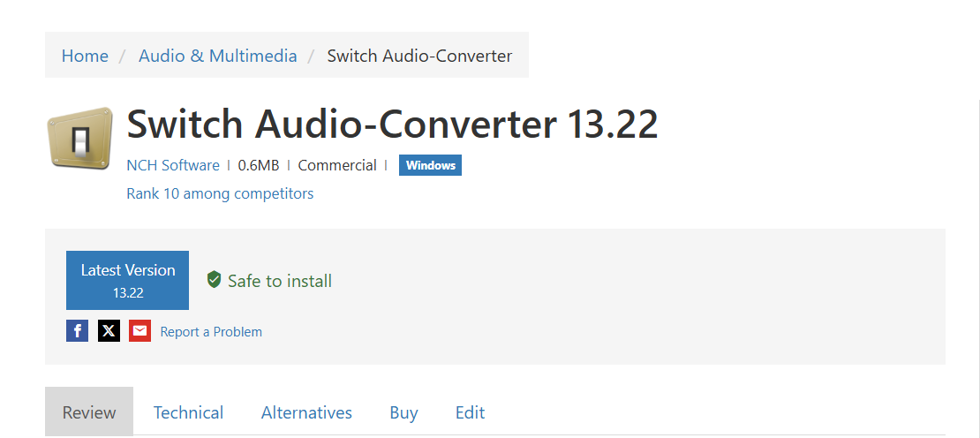Select the Review tab

click(x=89, y=412)
